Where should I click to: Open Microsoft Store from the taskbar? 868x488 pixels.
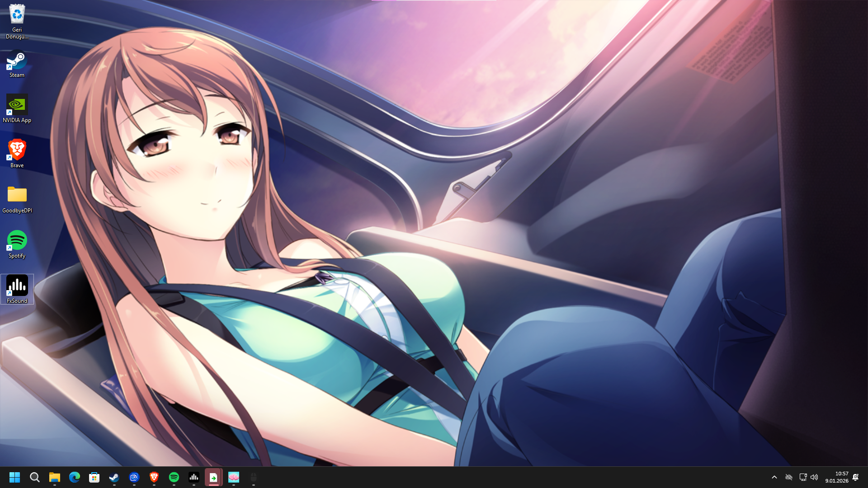pyautogui.click(x=94, y=477)
